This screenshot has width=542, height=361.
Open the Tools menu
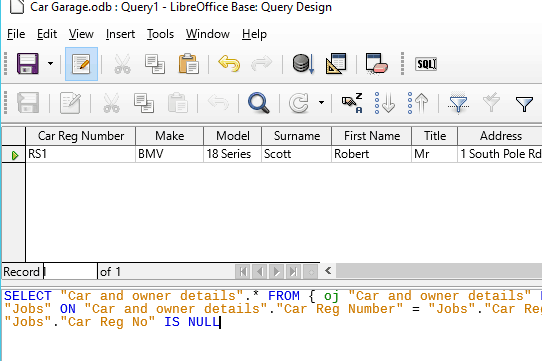click(160, 34)
